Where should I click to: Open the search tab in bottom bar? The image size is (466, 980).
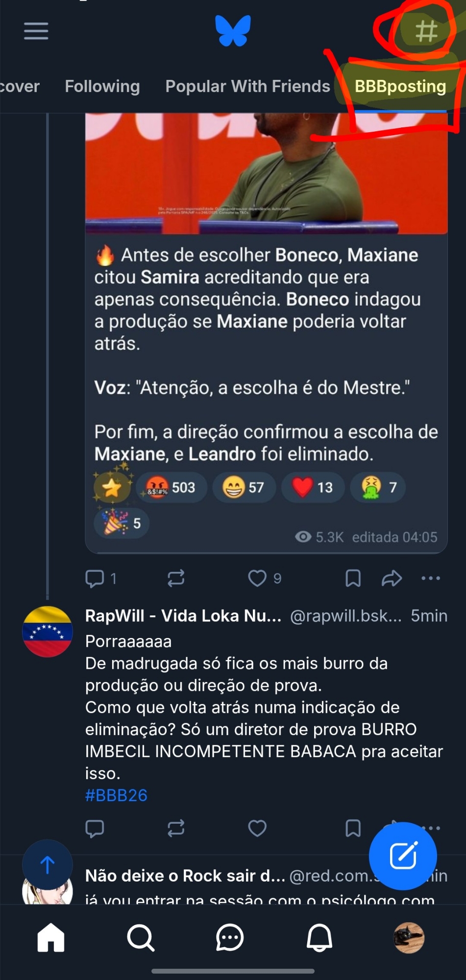point(141,938)
